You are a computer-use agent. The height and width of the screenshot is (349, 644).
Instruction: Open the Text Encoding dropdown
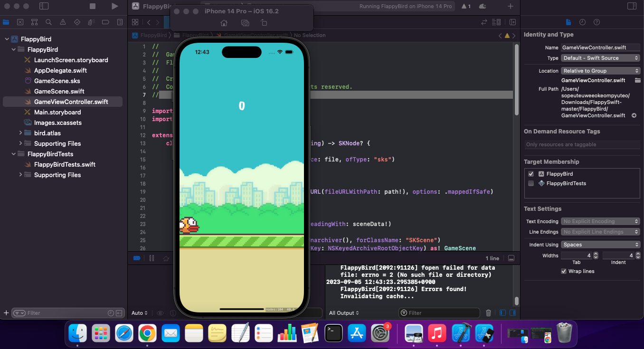click(x=600, y=221)
